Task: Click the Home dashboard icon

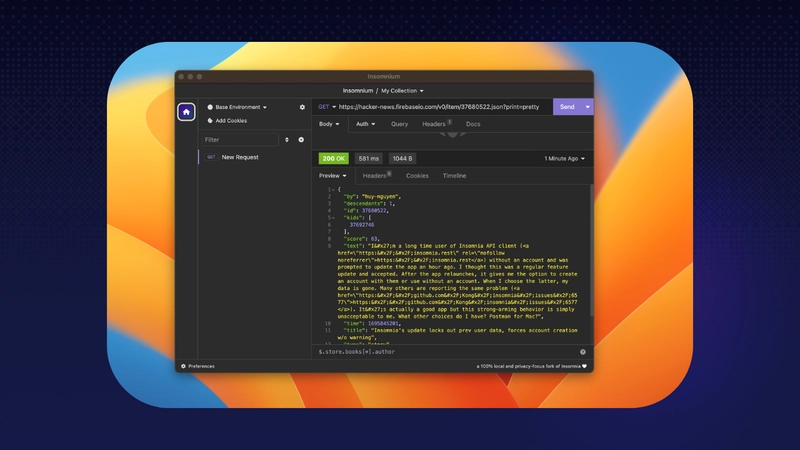Action: pos(186,112)
